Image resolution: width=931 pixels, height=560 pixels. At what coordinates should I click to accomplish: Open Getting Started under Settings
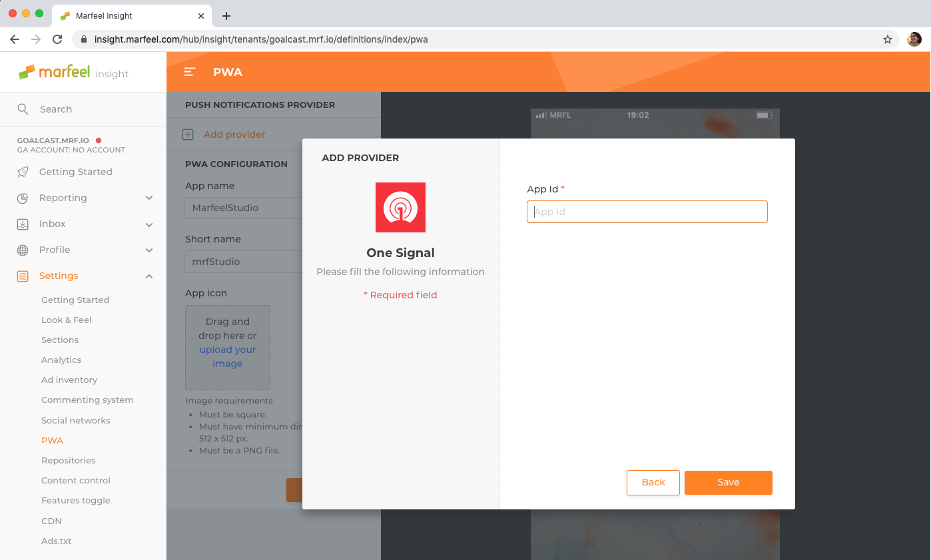pyautogui.click(x=75, y=300)
